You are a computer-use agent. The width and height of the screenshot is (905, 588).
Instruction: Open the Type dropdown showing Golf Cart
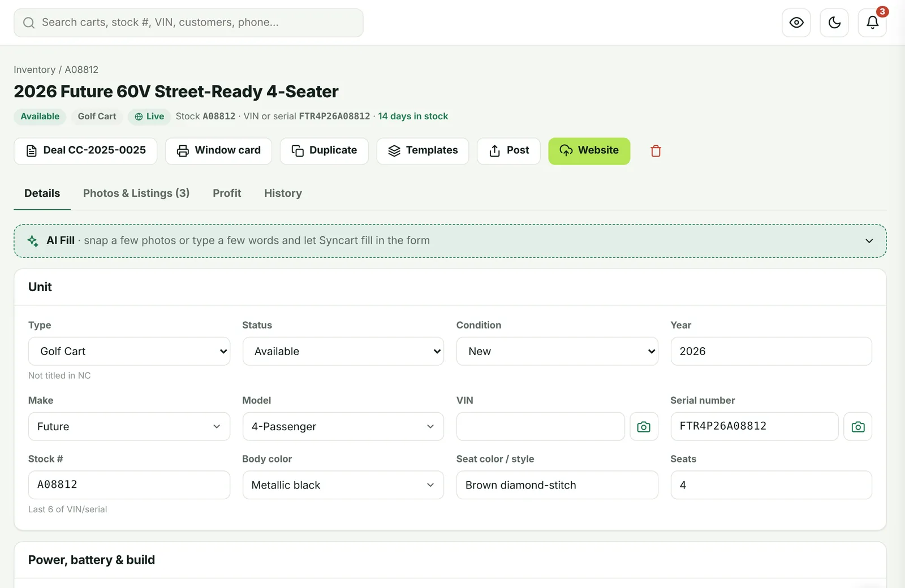click(129, 352)
